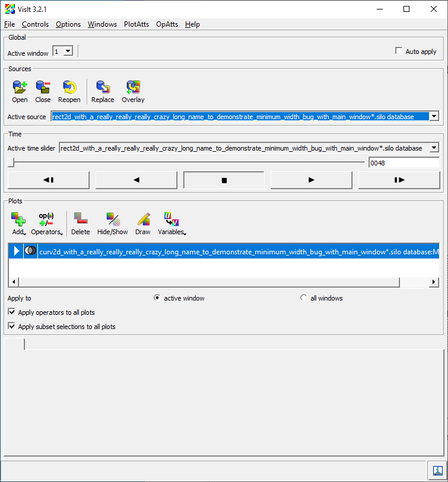Click the time state field showing 0048

[404, 162]
